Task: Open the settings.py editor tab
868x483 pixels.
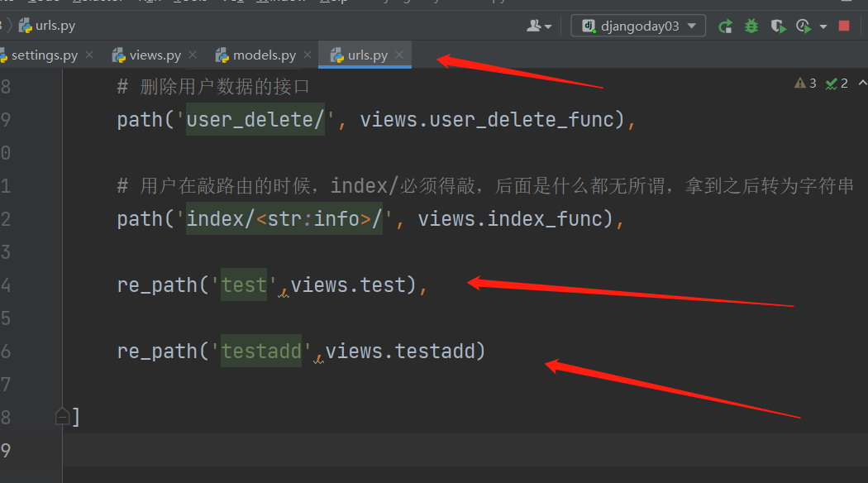Action: pos(45,55)
